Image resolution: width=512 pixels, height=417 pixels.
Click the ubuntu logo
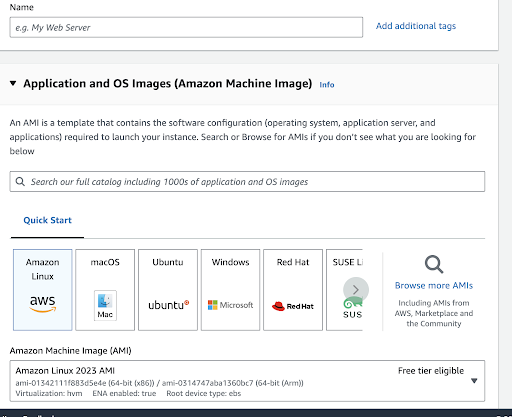click(x=169, y=305)
